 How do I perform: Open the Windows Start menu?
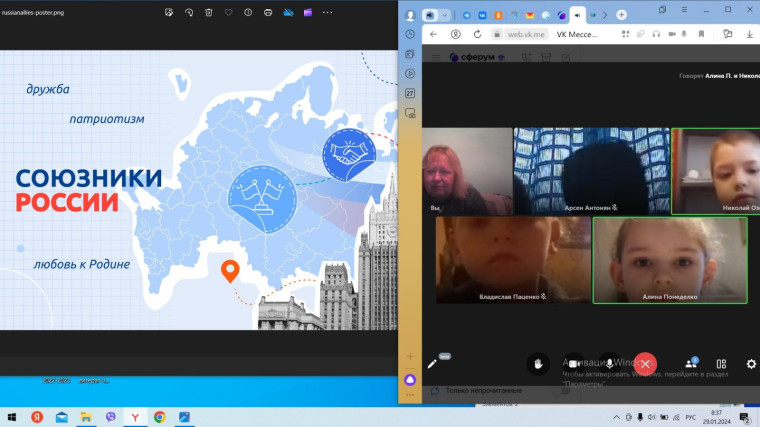(12, 417)
